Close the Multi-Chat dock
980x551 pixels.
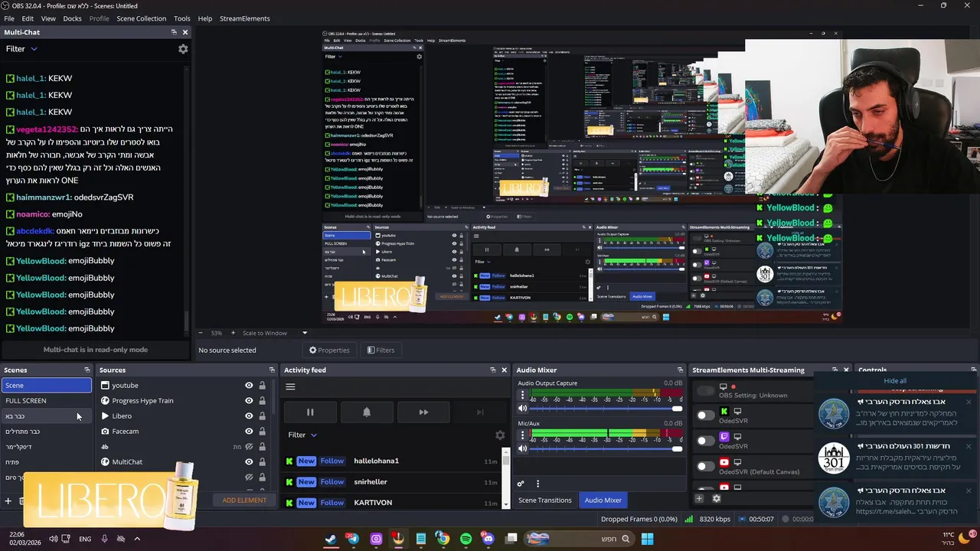(185, 32)
